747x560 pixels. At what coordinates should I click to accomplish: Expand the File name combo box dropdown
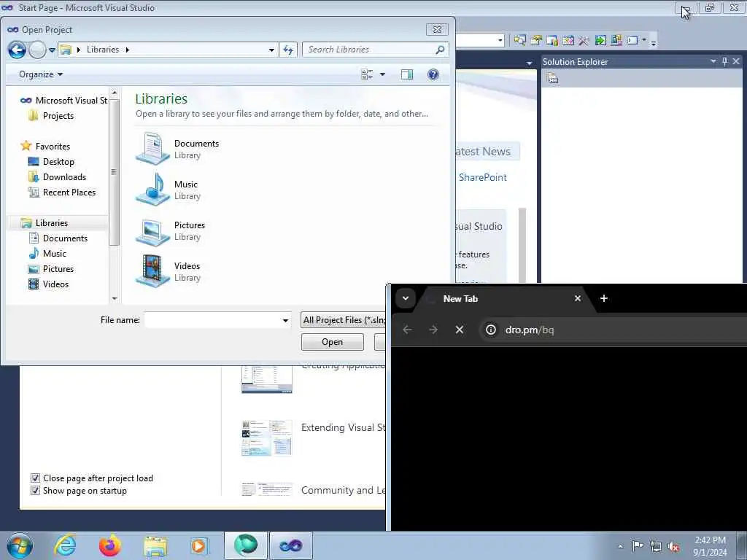285,320
